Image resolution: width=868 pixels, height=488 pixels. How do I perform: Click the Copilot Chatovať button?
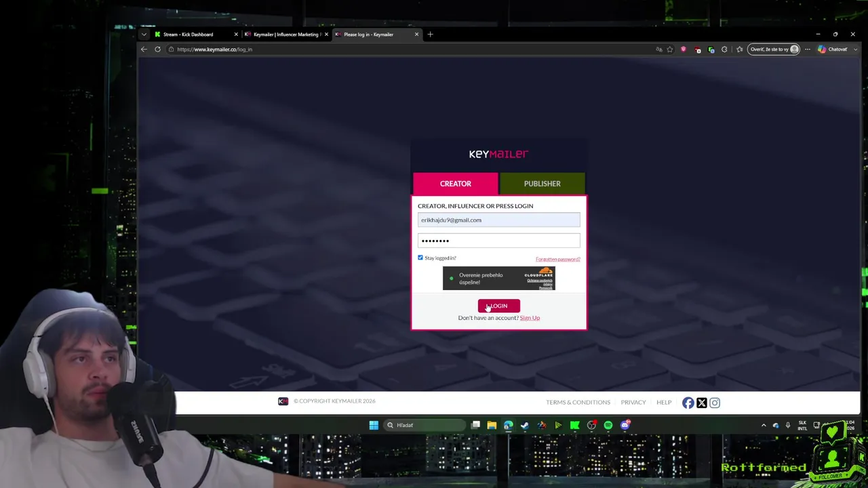click(x=833, y=49)
